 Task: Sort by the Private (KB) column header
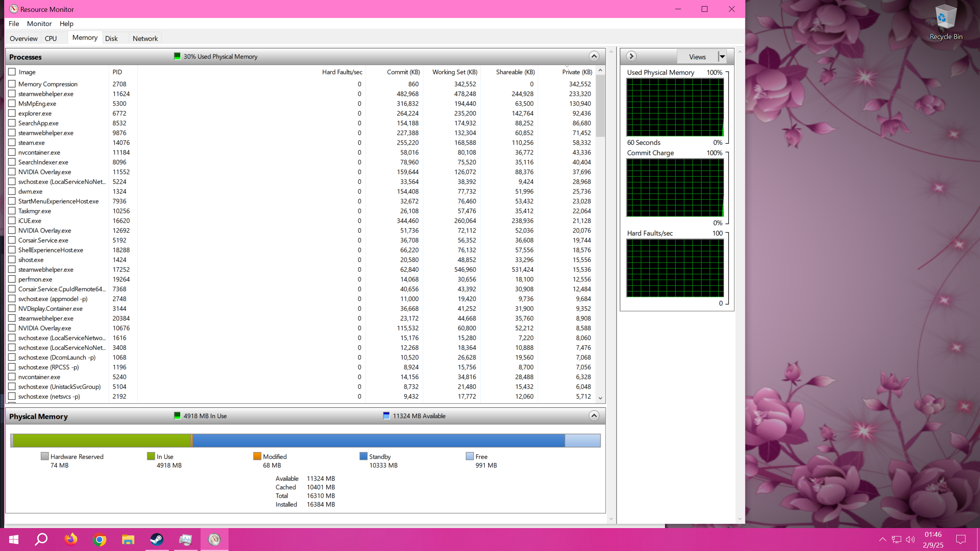point(567,72)
